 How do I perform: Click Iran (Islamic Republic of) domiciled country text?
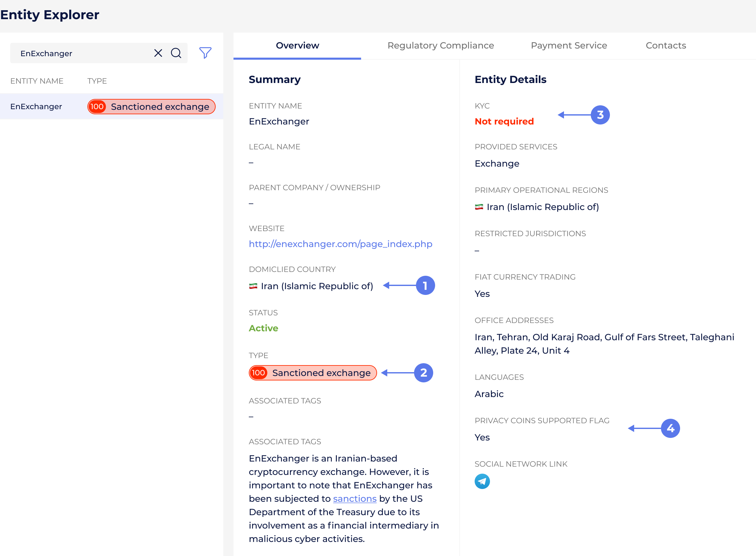317,286
